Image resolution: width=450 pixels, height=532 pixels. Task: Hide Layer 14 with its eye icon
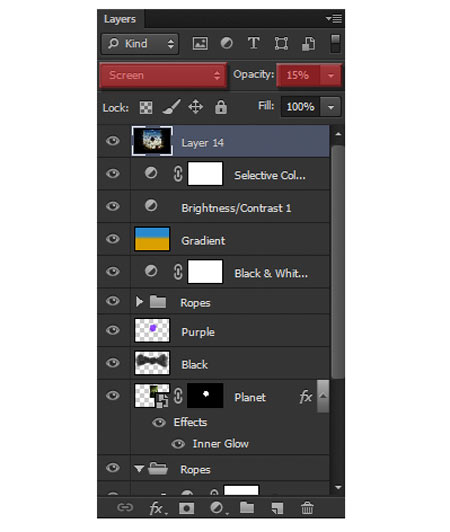coord(113,141)
